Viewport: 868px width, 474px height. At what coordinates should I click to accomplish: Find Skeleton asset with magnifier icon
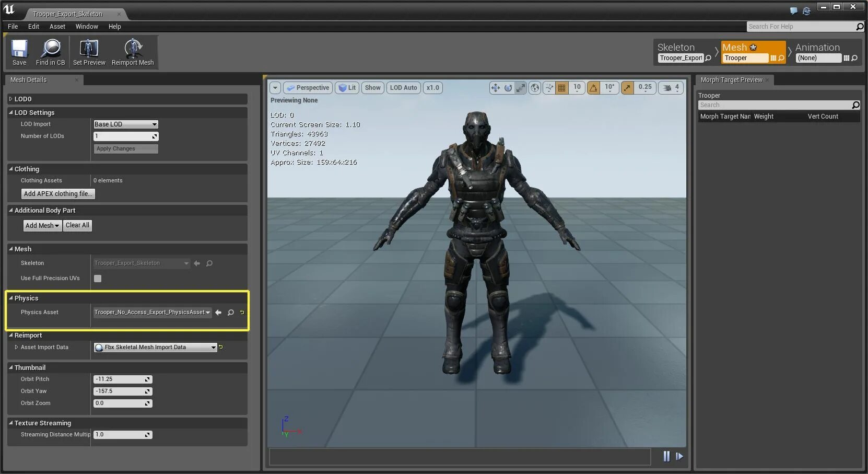(708, 58)
